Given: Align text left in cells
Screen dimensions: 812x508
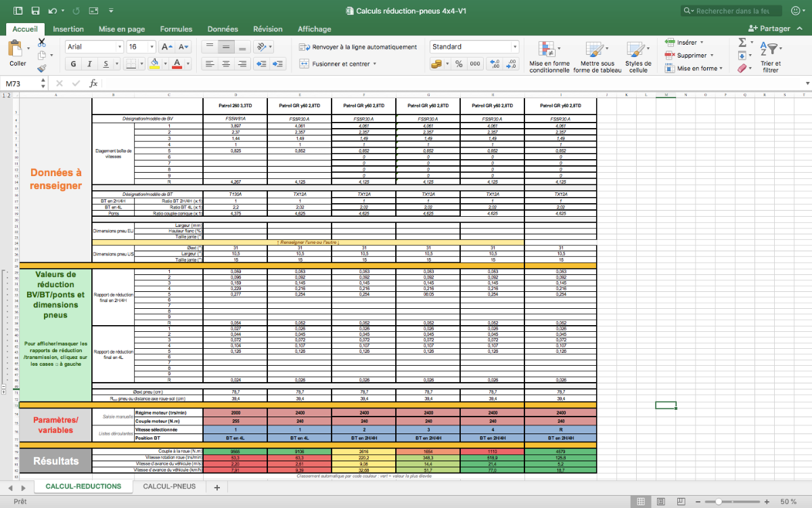Looking at the screenshot, I should 210,64.
